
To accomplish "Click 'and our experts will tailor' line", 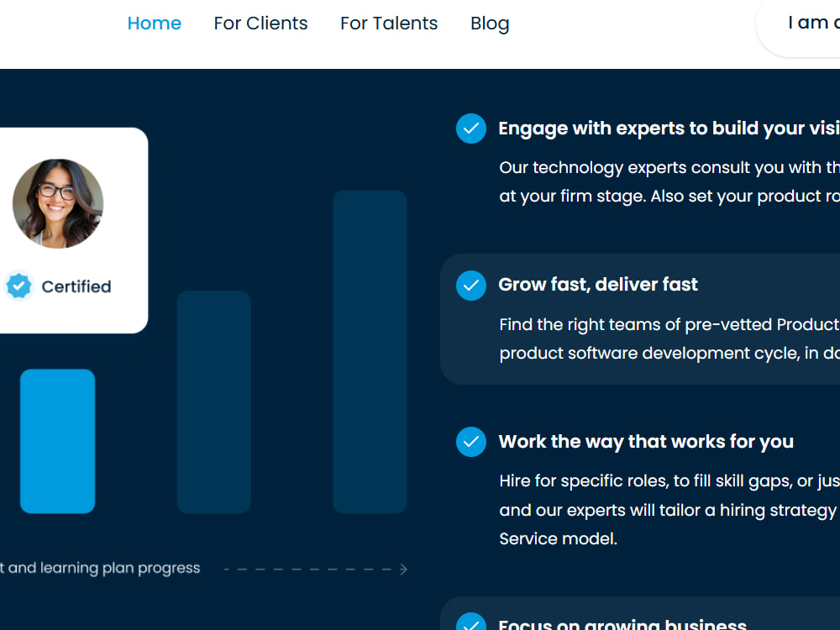I will coord(669,511).
